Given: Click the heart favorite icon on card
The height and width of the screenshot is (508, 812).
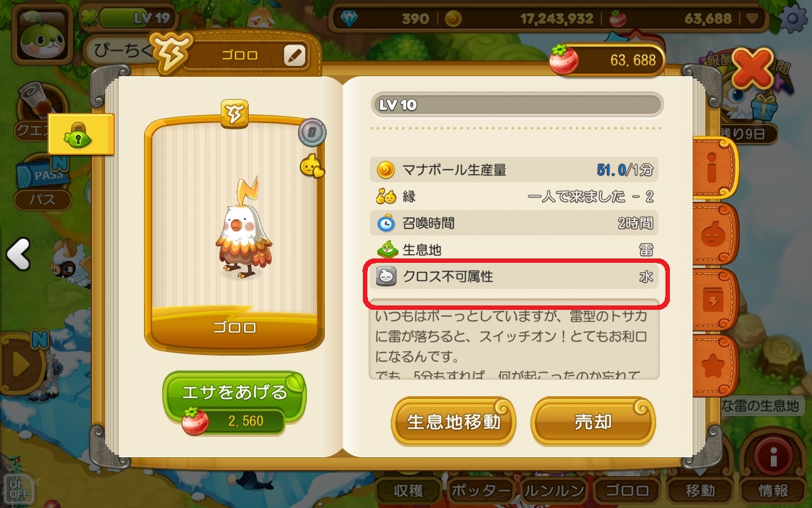Looking at the screenshot, I should click(x=311, y=167).
